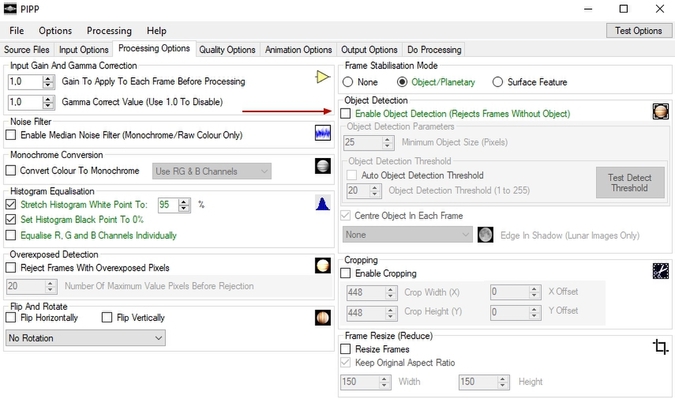The image size is (675, 403).
Task: Click the overexposed detection planet icon
Action: click(x=322, y=266)
